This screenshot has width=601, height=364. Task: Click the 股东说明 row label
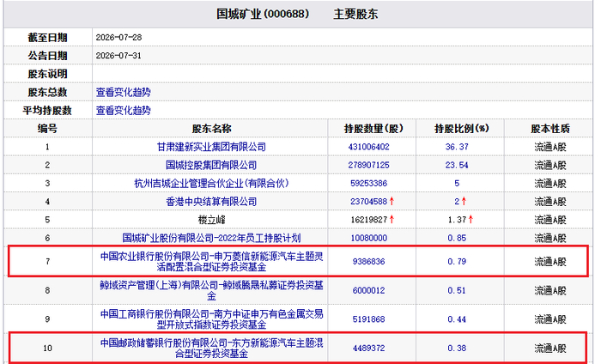tap(47, 74)
